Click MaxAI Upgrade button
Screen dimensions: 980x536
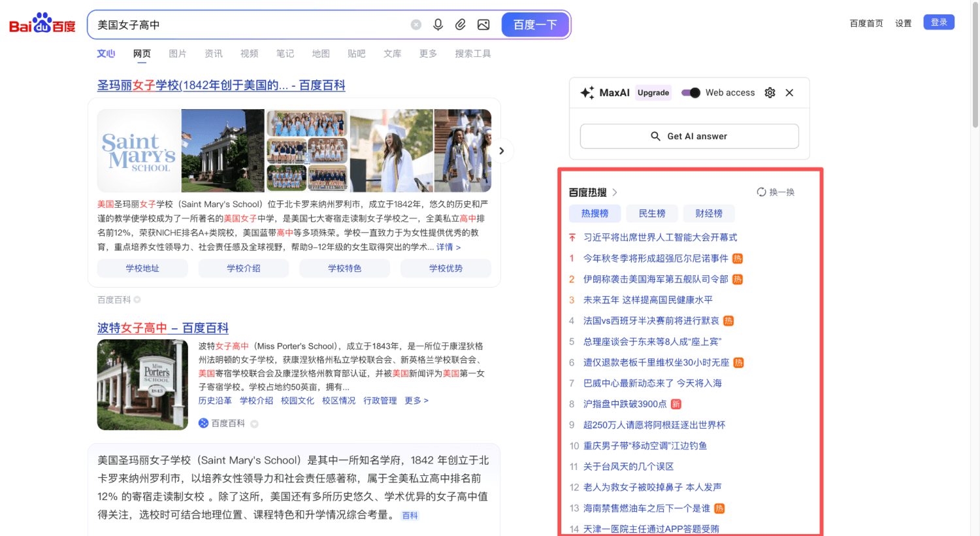pos(653,93)
